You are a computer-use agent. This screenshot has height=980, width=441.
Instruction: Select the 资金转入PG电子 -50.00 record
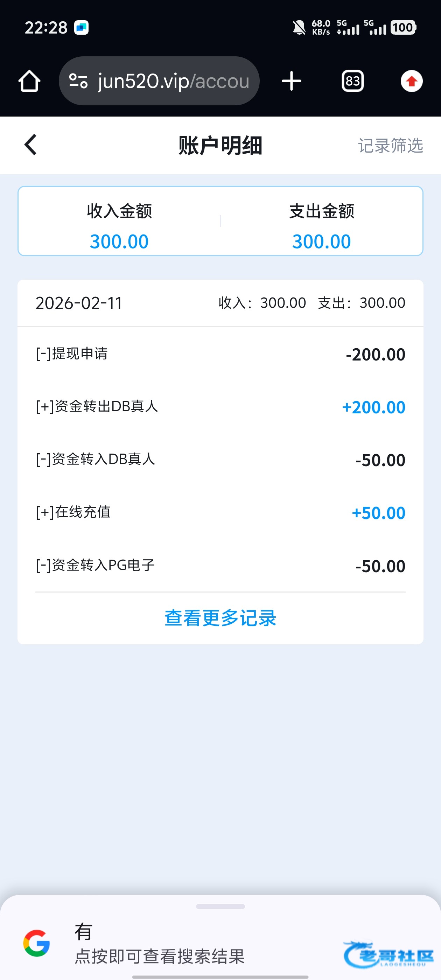click(220, 565)
